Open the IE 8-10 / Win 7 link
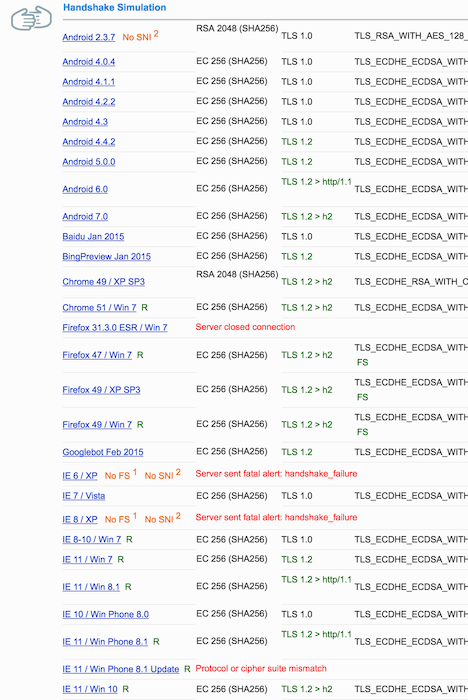 (x=92, y=540)
